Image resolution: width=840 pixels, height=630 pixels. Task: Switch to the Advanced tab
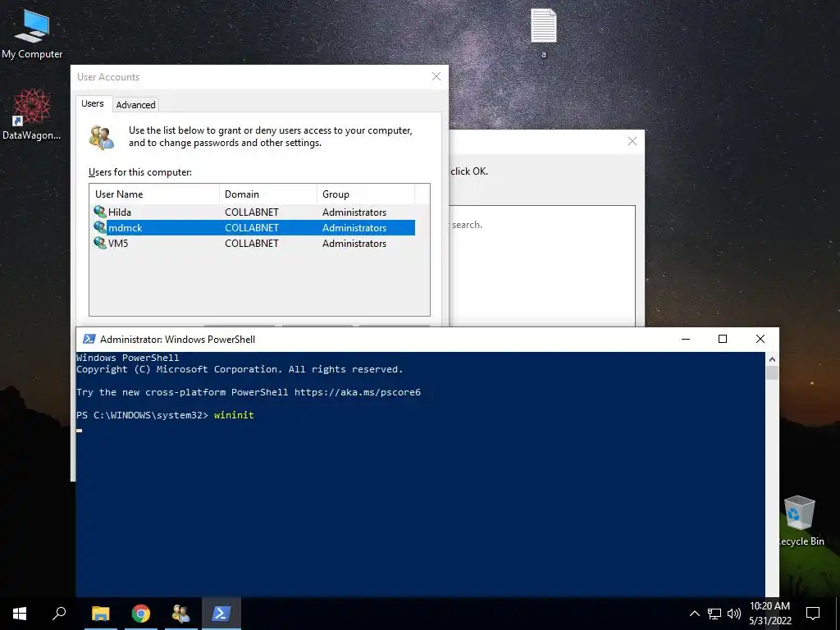pos(135,104)
